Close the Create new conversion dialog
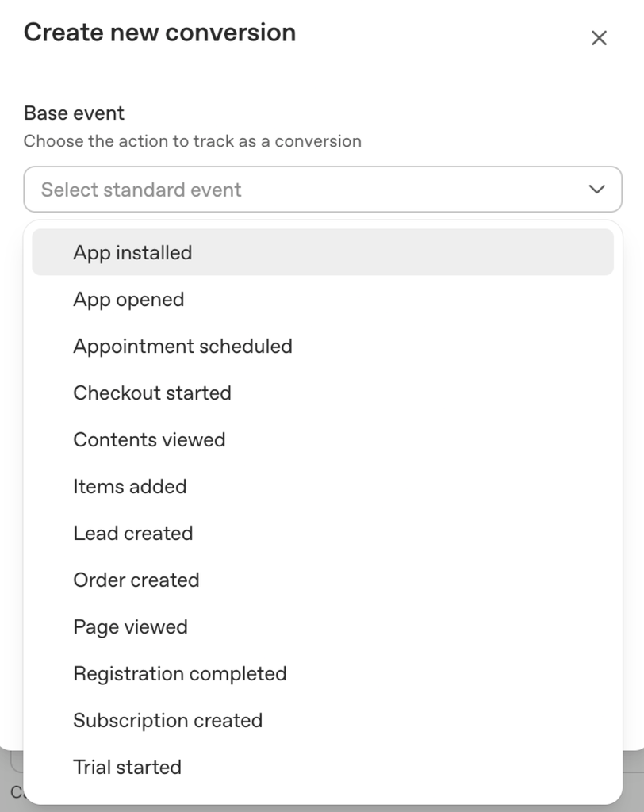This screenshot has height=812, width=644. click(599, 38)
